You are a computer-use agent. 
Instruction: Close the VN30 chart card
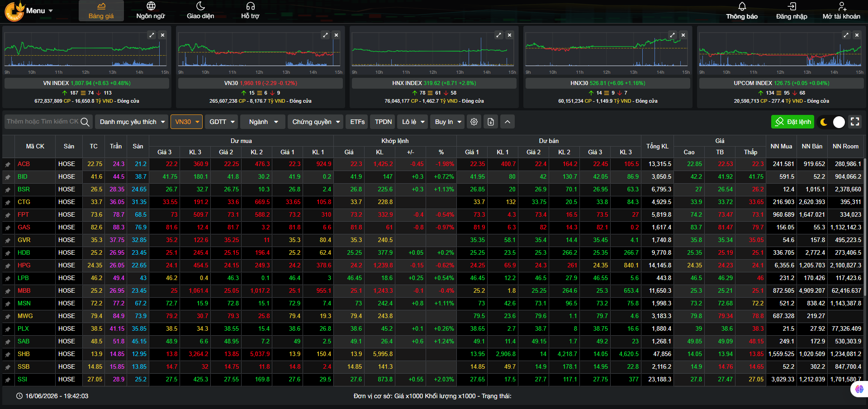pos(336,35)
